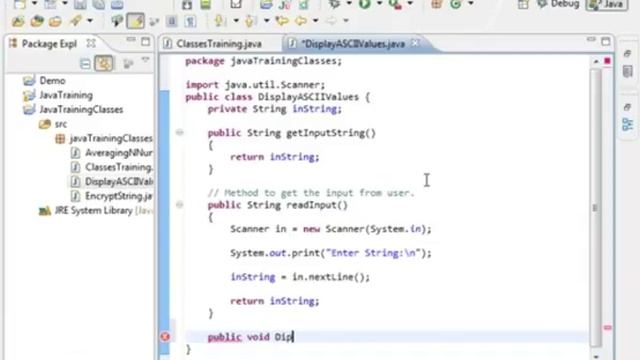
Task: Toggle Mark Occurrences highlighted toolbar button
Action: coord(135,21)
